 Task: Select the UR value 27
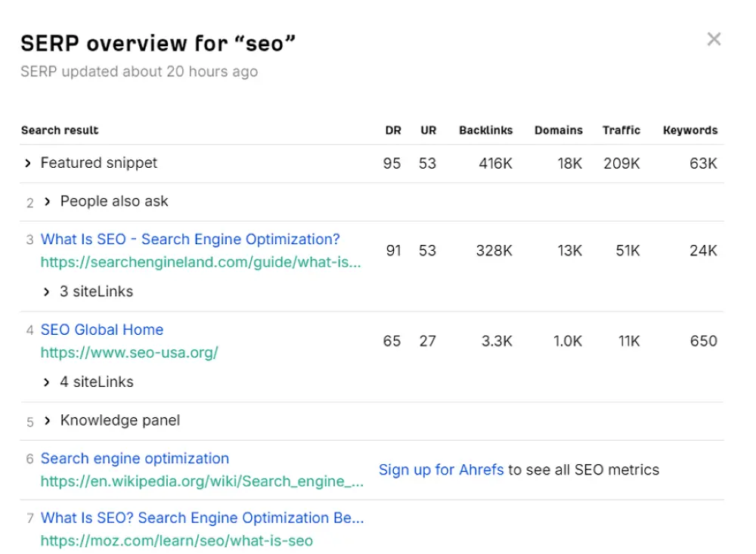(x=427, y=342)
